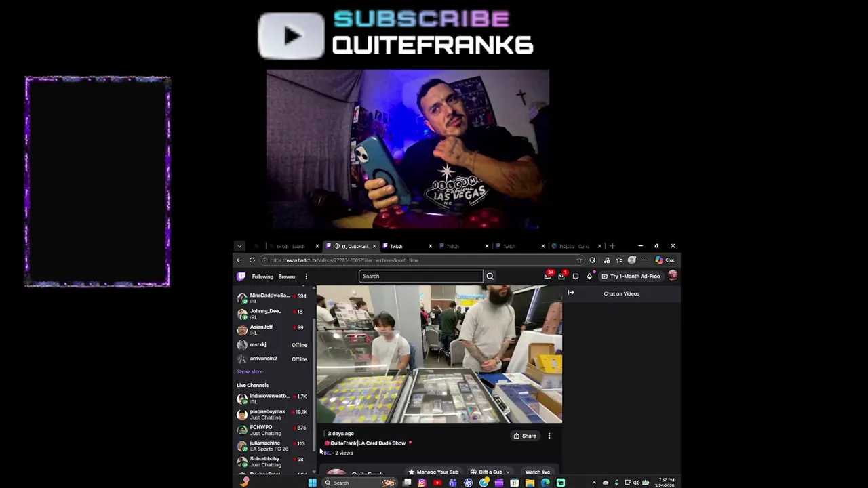Viewport: 868px width, 488px height.
Task: Open the Following tab on Twitch
Action: click(x=262, y=277)
